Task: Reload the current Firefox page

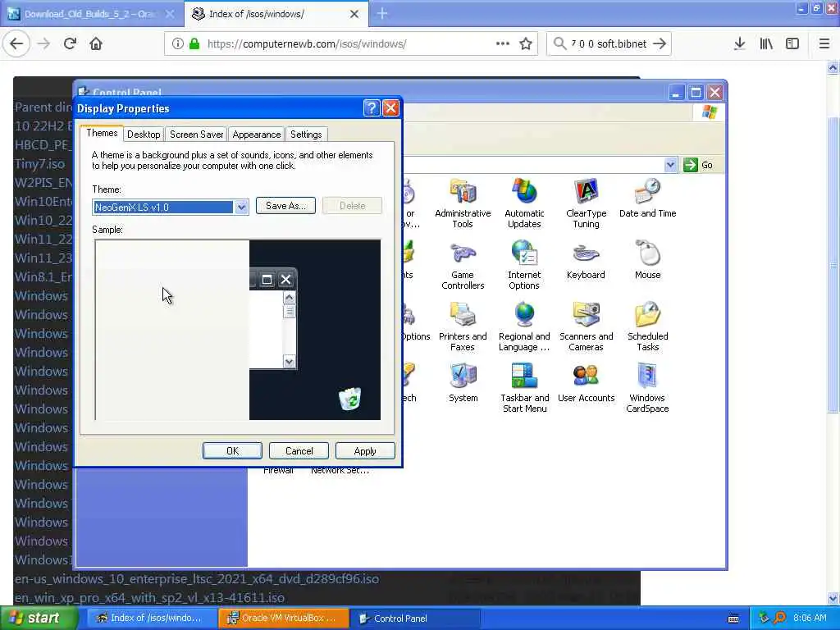Action: [x=70, y=43]
